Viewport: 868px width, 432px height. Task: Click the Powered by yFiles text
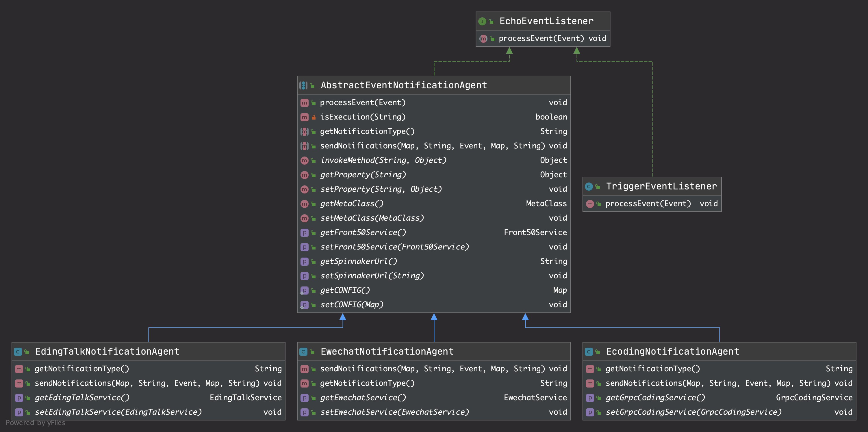[x=35, y=423]
